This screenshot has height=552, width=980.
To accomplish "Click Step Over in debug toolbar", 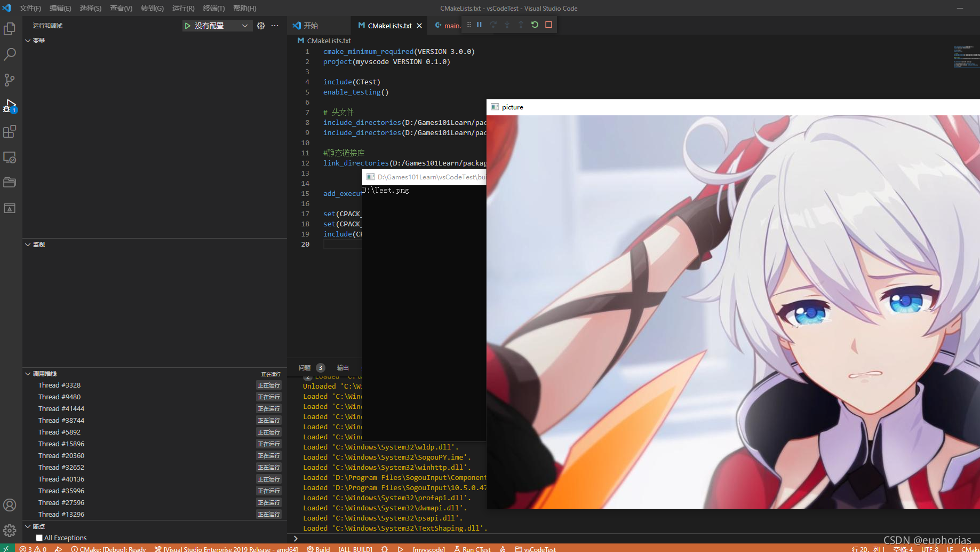I will point(493,25).
